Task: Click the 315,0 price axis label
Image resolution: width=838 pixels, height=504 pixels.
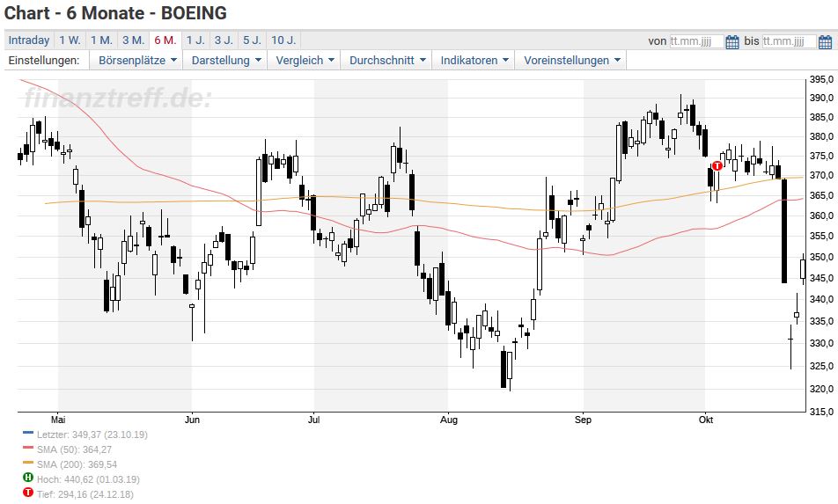Action: pos(821,412)
